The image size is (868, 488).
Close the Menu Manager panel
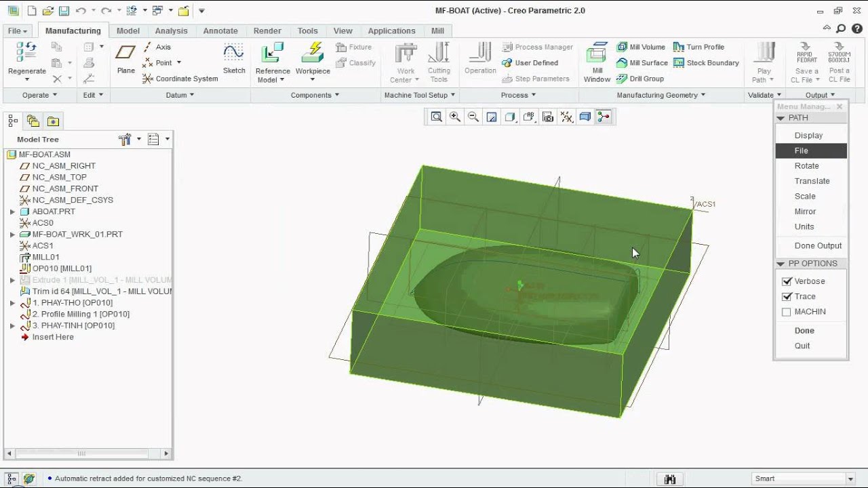coord(840,106)
